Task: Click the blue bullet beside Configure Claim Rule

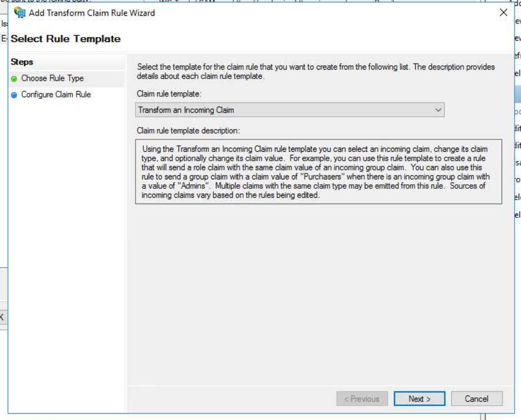Action: 15,95
